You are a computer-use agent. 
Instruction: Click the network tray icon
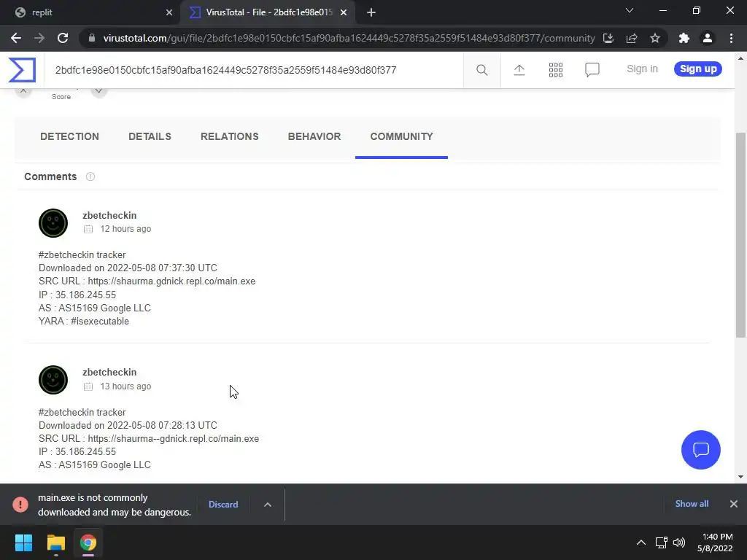coord(661,542)
